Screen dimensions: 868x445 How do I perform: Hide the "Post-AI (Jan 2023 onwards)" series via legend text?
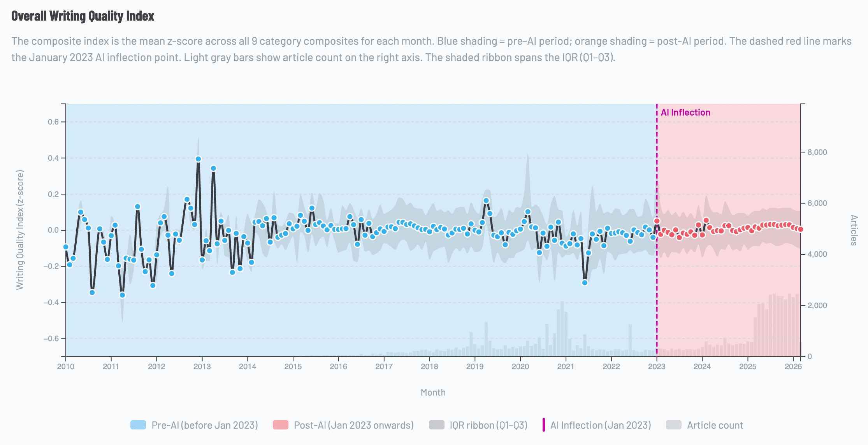354,425
